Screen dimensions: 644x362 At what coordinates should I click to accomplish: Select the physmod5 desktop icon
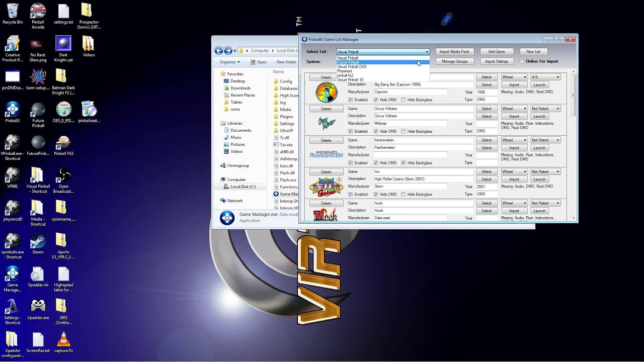click(13, 211)
